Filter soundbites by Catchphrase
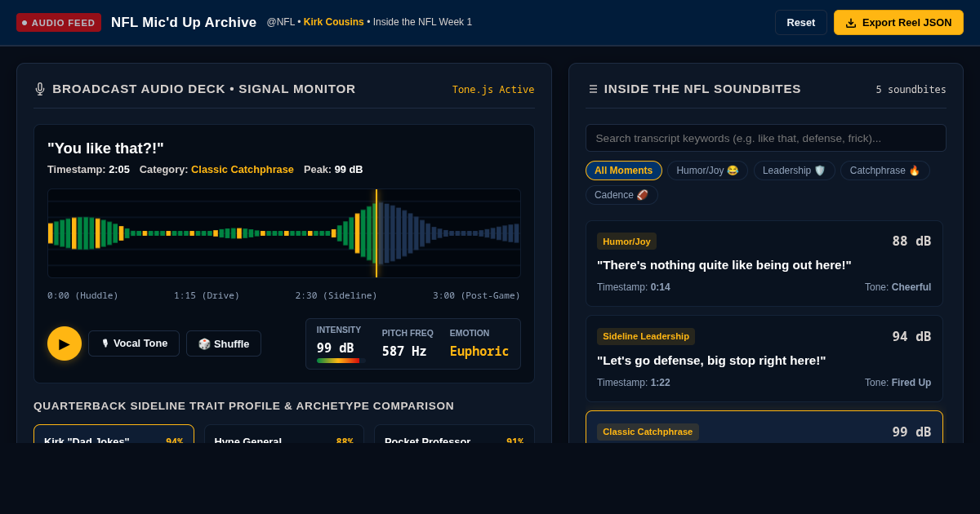Image resolution: width=980 pixels, height=514 pixels. (885, 171)
